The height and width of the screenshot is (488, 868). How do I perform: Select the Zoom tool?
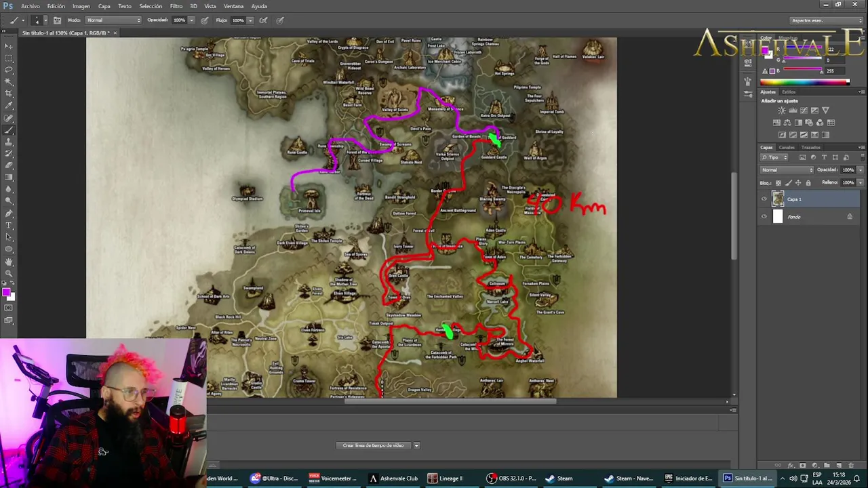click(x=9, y=272)
